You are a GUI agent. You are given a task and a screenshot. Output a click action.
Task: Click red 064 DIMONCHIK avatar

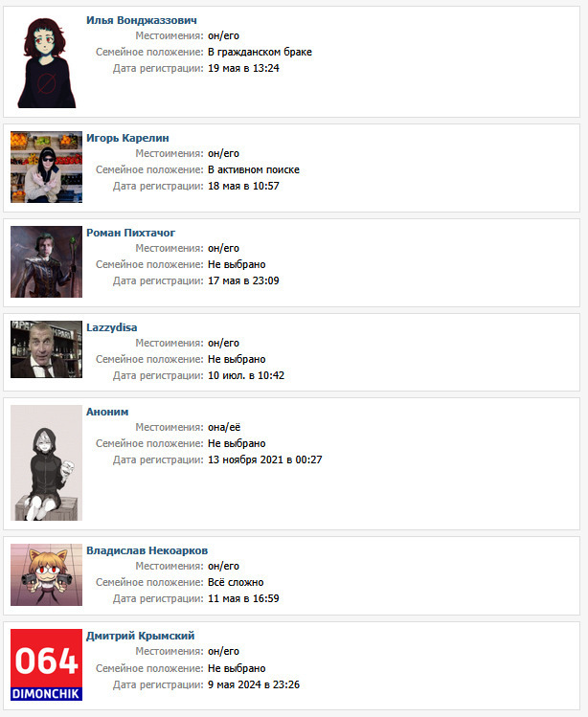[46, 665]
